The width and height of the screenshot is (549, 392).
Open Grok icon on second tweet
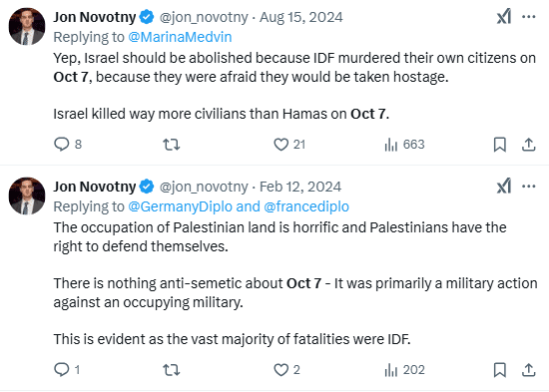[x=504, y=186]
